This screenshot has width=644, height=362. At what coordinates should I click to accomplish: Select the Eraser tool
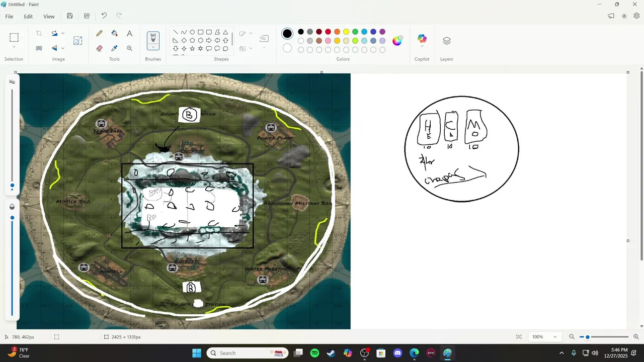click(99, 48)
